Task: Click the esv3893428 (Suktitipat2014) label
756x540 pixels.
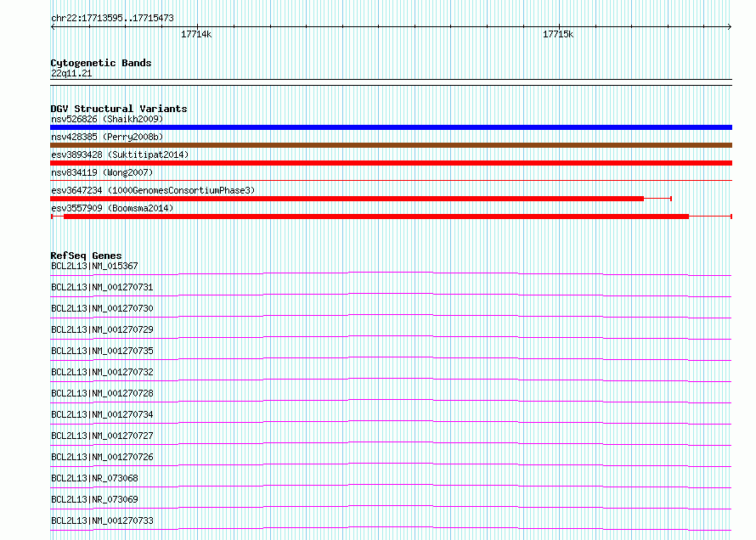Action: click(x=120, y=155)
